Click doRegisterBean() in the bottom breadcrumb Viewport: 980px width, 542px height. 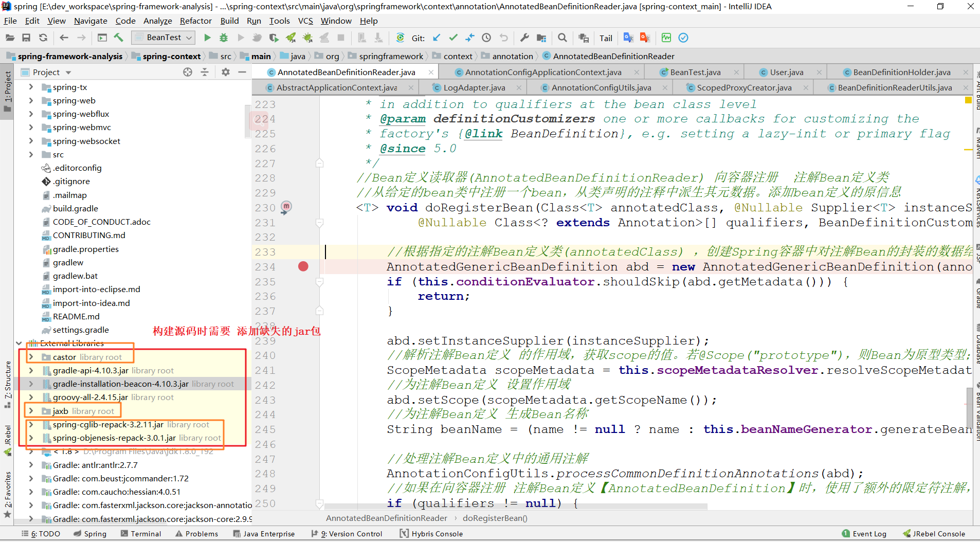tap(495, 518)
